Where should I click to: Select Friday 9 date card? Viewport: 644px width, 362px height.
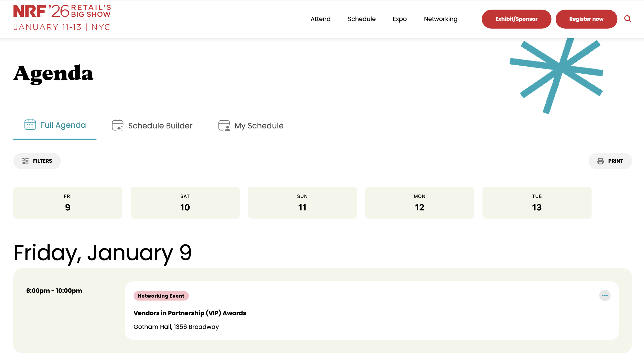tap(68, 203)
